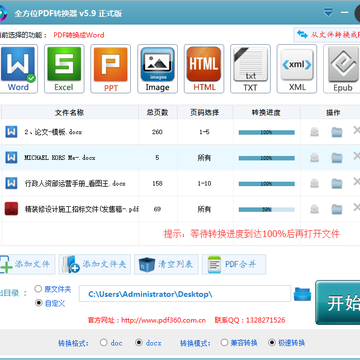Select file name 行政人资部运营手册_看图王.docx
The image size is (360, 360).
(75, 183)
